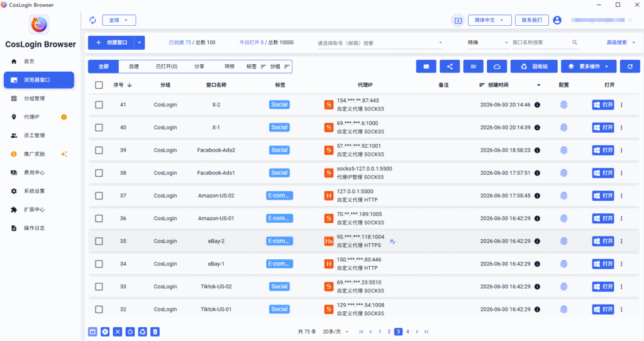Open the 全球 region dropdown
Screen dimensions: 644x341
pyautogui.click(x=119, y=20)
